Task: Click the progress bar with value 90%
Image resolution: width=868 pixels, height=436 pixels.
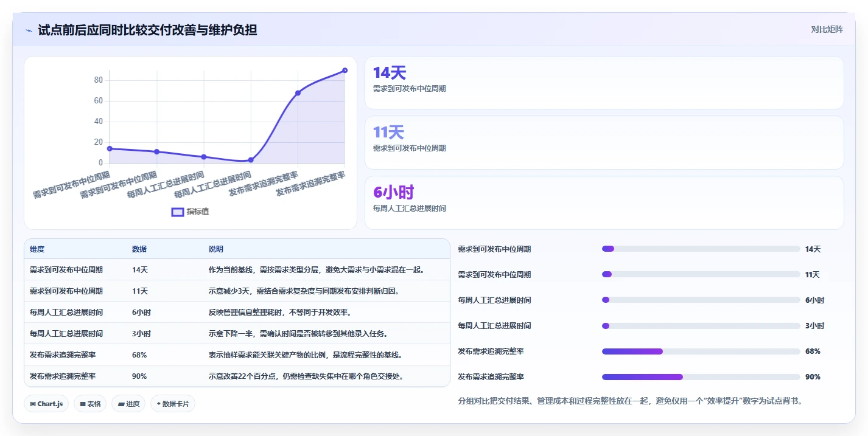Action: (701, 377)
